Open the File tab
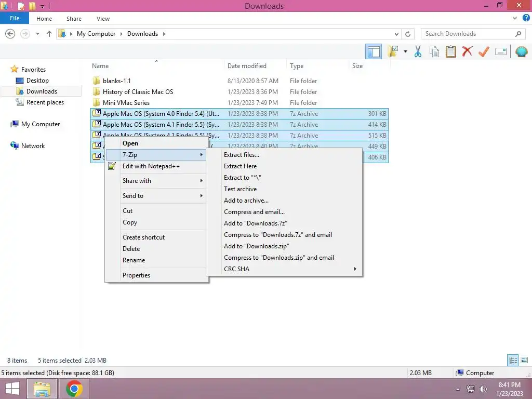Screen dimensions: 532x399 tap(15, 18)
